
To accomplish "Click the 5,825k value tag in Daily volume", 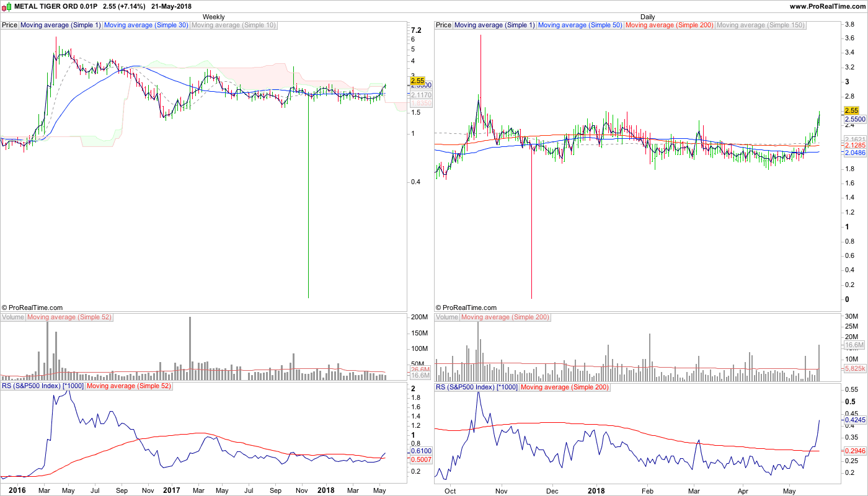I will point(854,369).
